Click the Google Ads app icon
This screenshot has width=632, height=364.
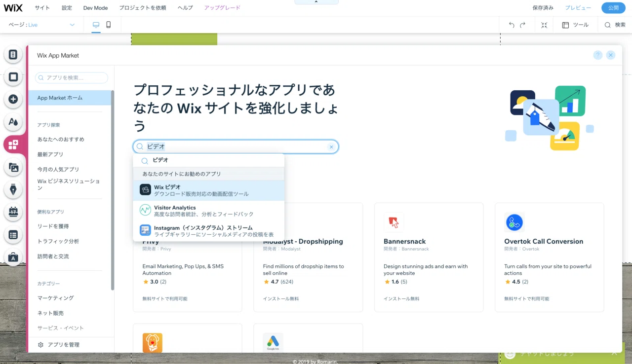pyautogui.click(x=273, y=343)
